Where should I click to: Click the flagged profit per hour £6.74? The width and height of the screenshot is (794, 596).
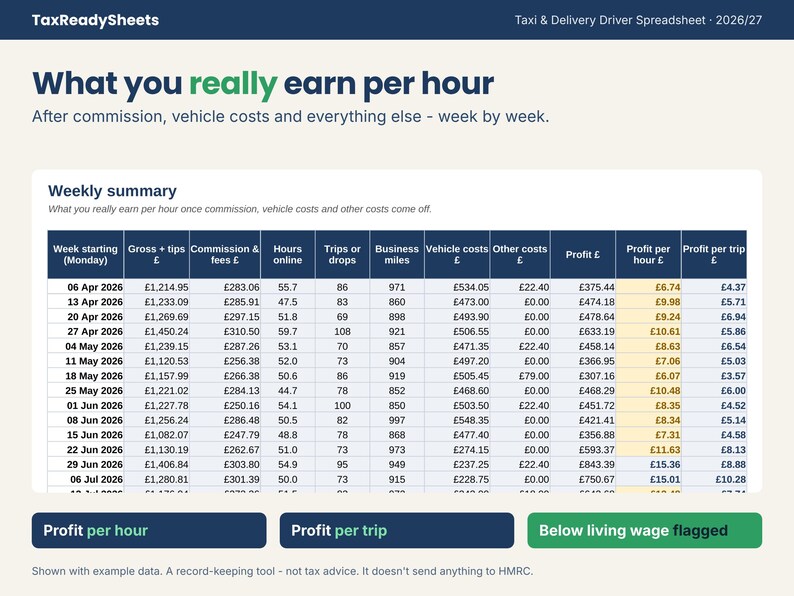pyautogui.click(x=648, y=287)
